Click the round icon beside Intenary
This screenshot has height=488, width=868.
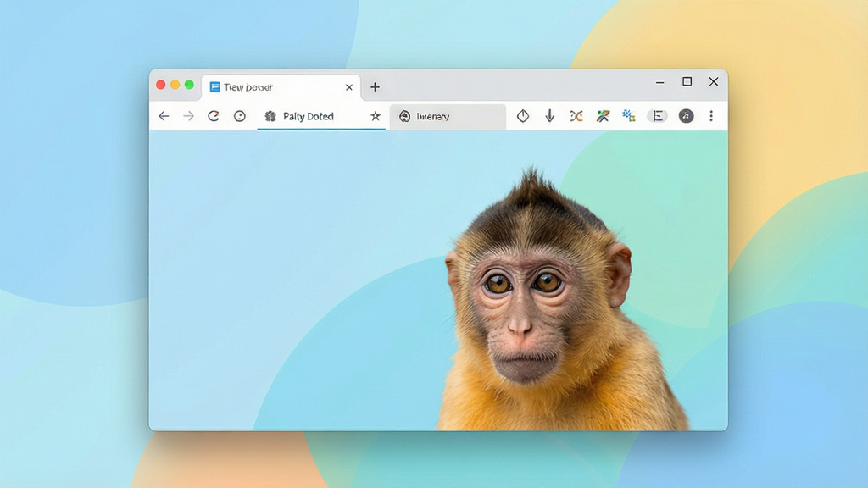(404, 116)
